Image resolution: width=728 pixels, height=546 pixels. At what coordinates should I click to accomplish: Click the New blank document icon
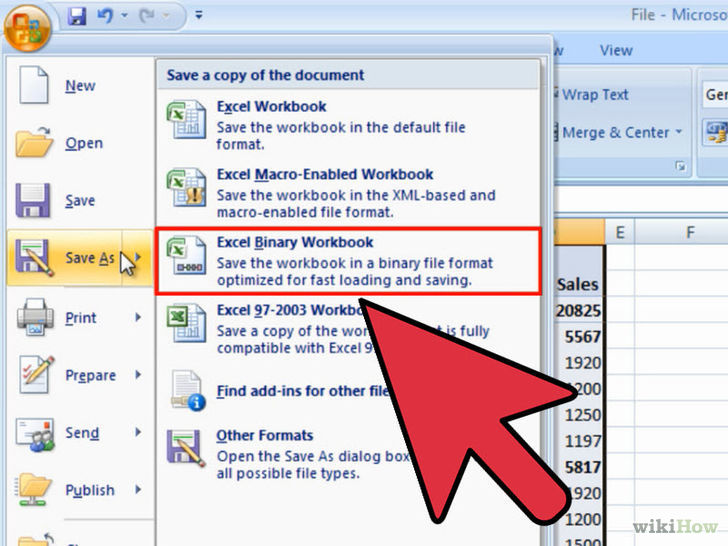pos(33,85)
